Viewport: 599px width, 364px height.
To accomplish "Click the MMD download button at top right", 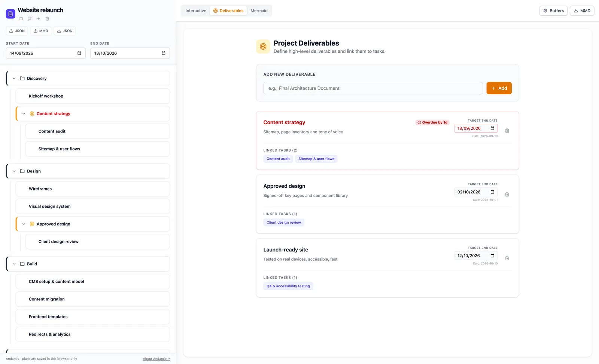I will pos(582,10).
